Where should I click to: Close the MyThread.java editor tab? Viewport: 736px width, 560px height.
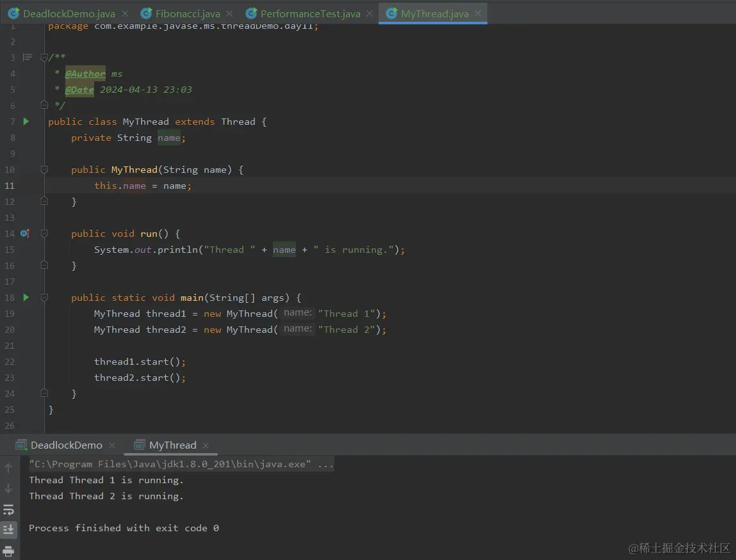point(478,13)
